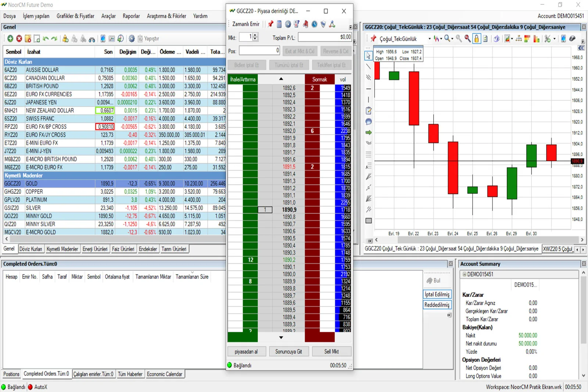Click the piyasadan al button
Viewport: 588px width, 392px height.
pos(246,352)
